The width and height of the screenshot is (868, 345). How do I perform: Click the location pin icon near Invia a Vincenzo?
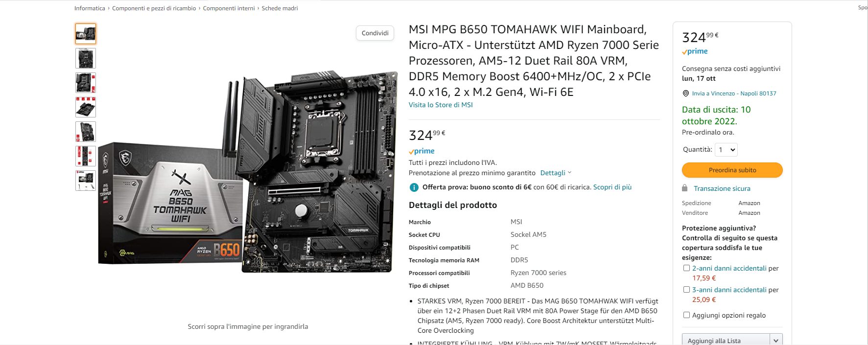coord(686,93)
